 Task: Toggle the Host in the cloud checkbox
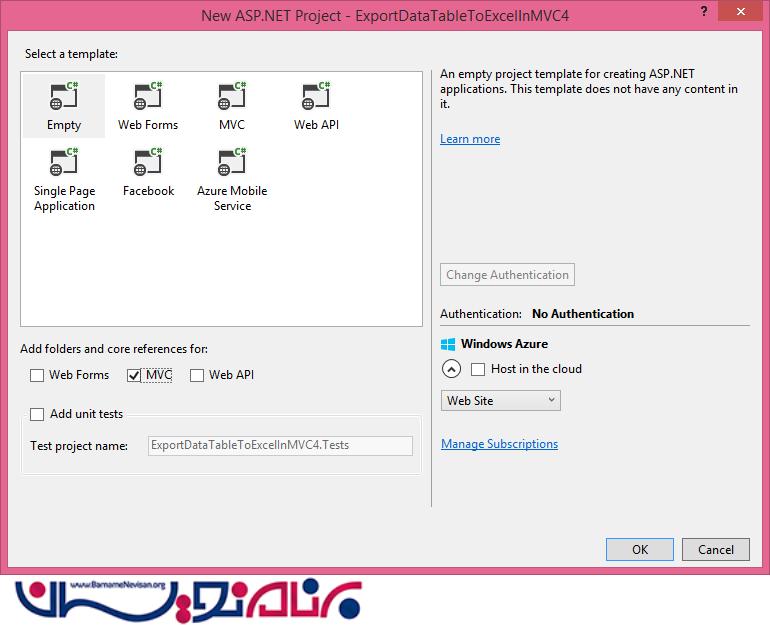pyautogui.click(x=478, y=369)
